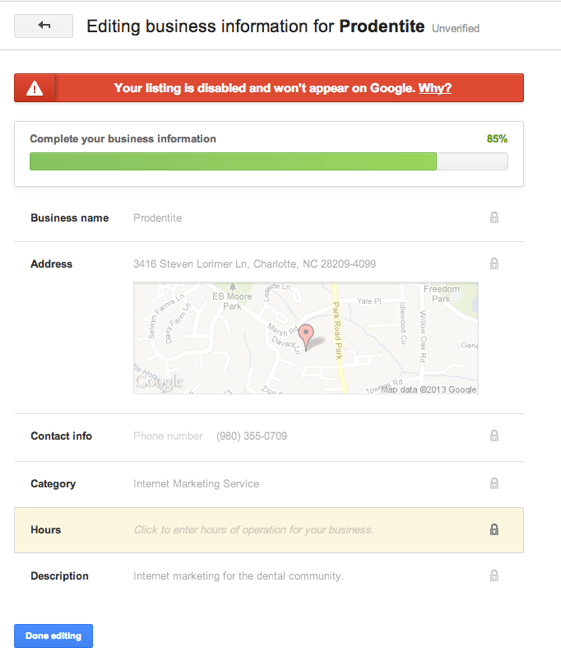Open the "Why?" link in the banner

434,88
